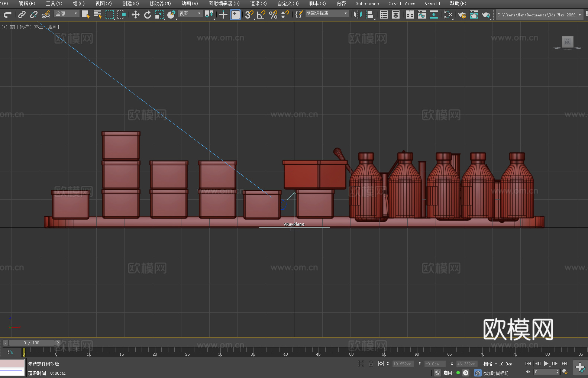588x378 pixels.
Task: Activate Select and Scale tool
Action: 159,14
